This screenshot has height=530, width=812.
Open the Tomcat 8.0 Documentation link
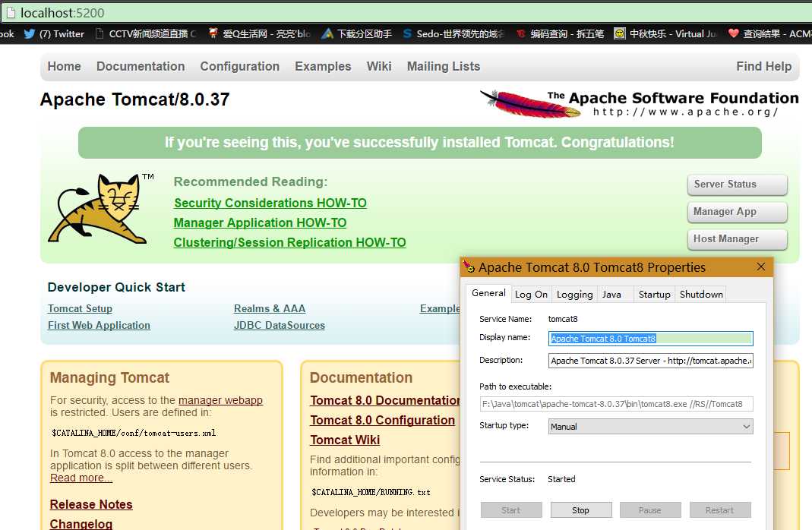point(385,401)
